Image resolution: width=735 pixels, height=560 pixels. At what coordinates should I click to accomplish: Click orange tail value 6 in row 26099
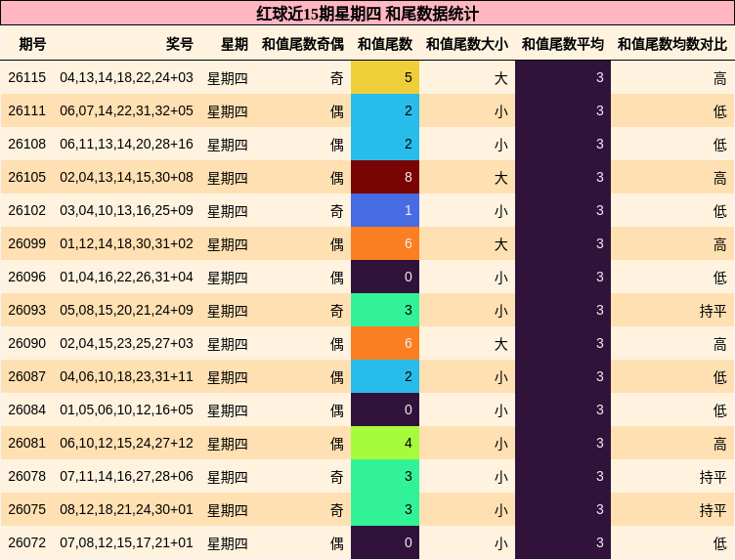385,243
